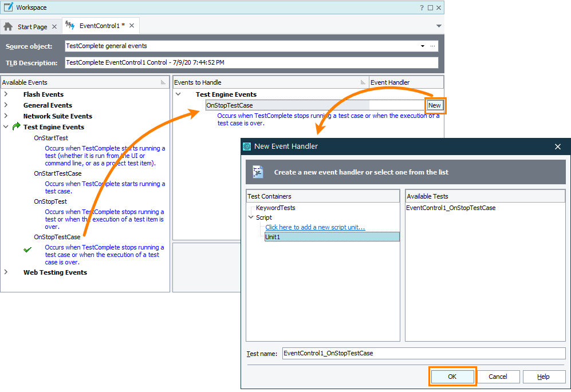
Task: Open the link to add a new script unit
Action: (314, 227)
